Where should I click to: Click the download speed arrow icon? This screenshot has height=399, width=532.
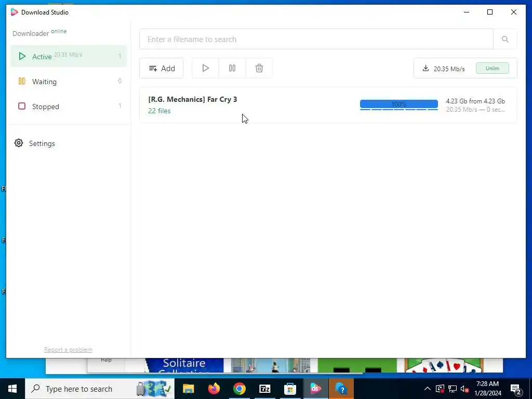tap(425, 68)
